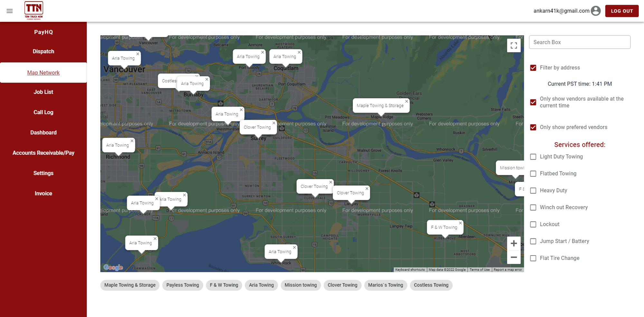Uncheck Filter by address checkbox

533,68
